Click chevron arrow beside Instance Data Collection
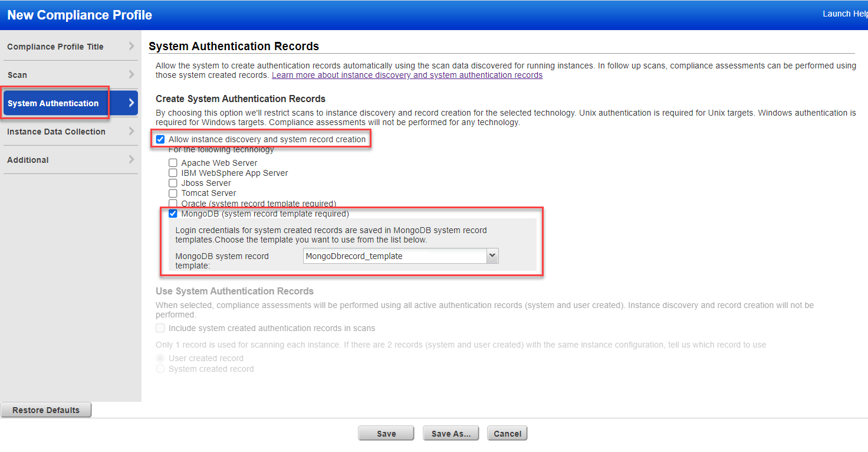This screenshot has height=452, width=868. point(131,131)
